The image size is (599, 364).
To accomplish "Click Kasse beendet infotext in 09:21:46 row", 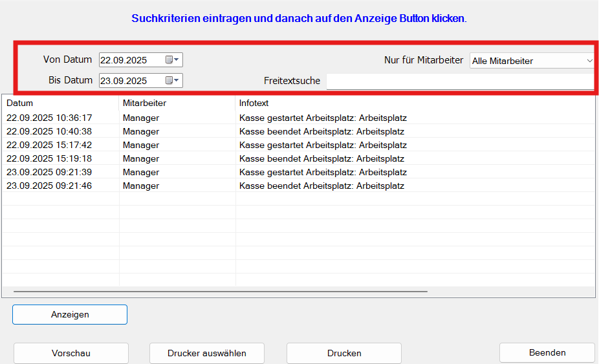I will point(321,186).
